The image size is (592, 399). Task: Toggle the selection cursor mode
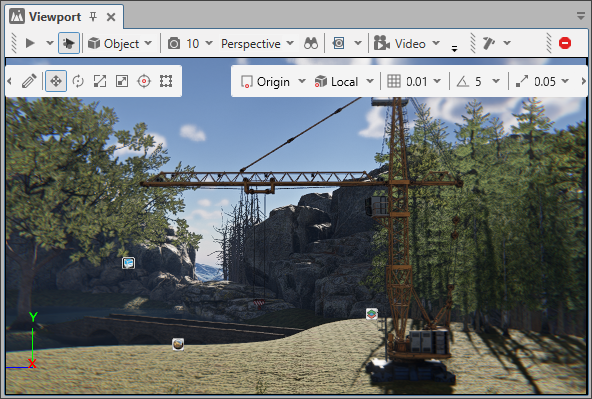pyautogui.click(x=69, y=43)
